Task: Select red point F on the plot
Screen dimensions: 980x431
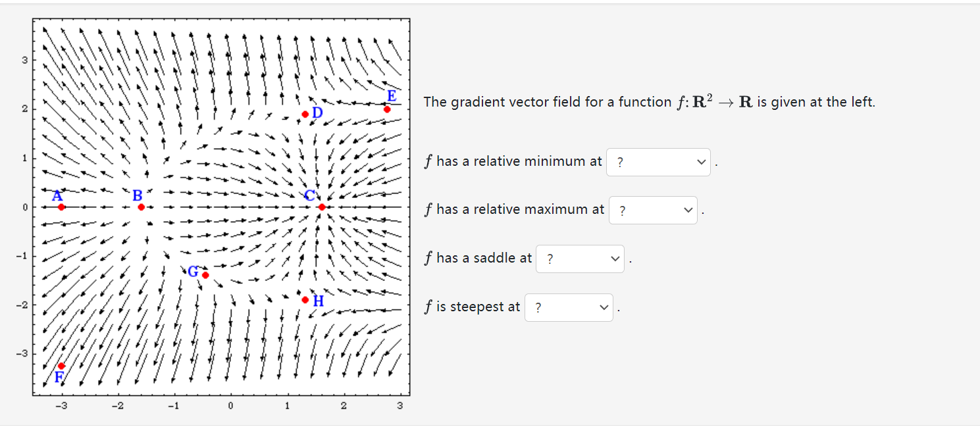Action: coord(61,366)
